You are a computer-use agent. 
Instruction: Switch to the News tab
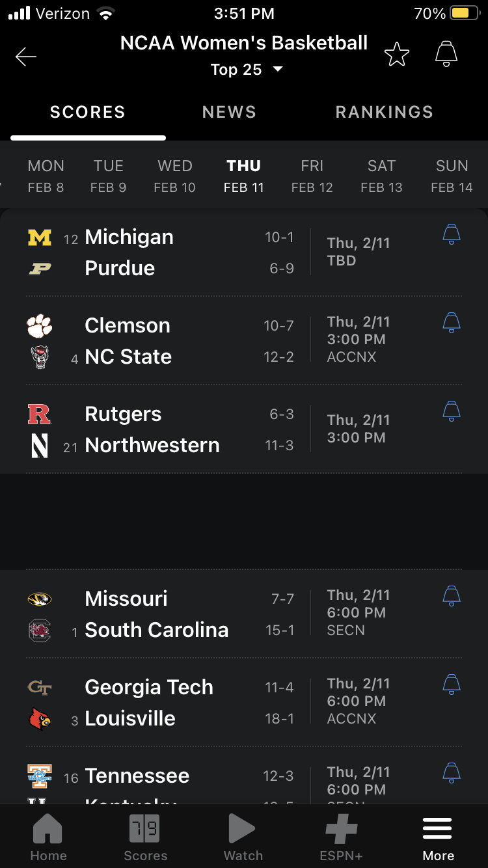point(229,112)
